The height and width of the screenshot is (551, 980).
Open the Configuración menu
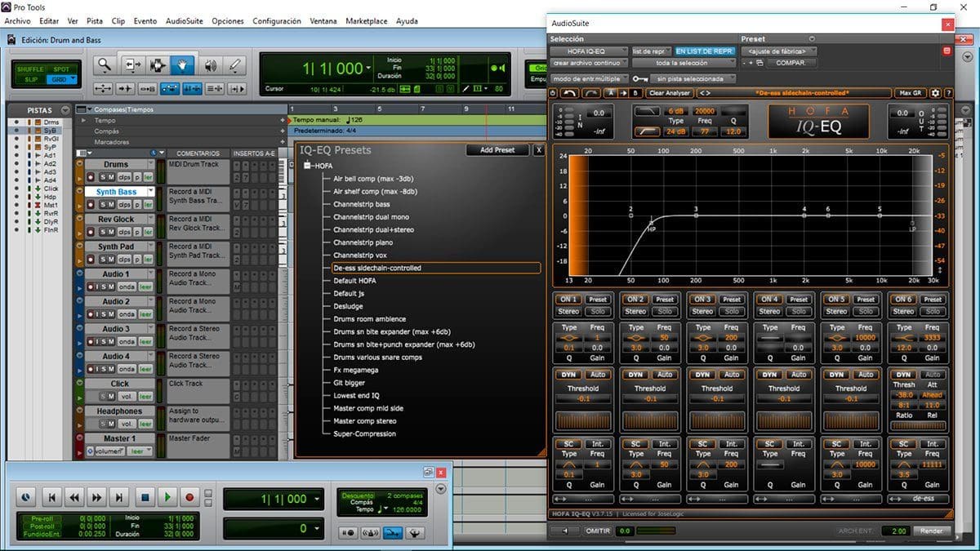pos(278,21)
